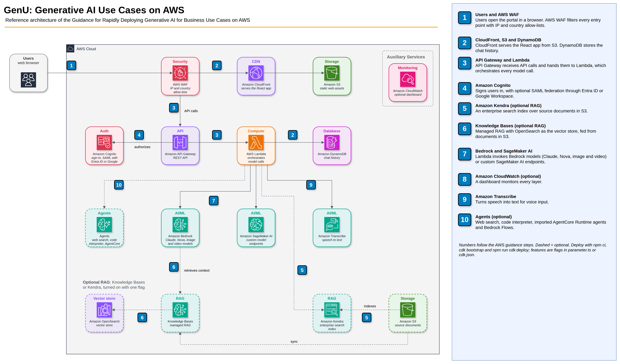The width and height of the screenshot is (620, 364).
Task: Click the Amazon DynamoDB icon
Action: [332, 142]
